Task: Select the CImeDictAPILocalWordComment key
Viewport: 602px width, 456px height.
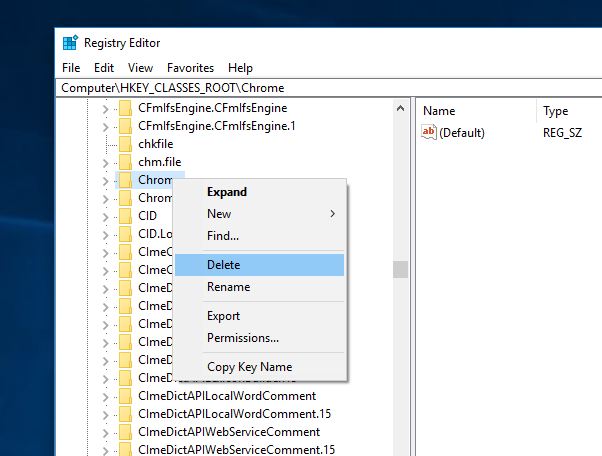Action: [227, 396]
